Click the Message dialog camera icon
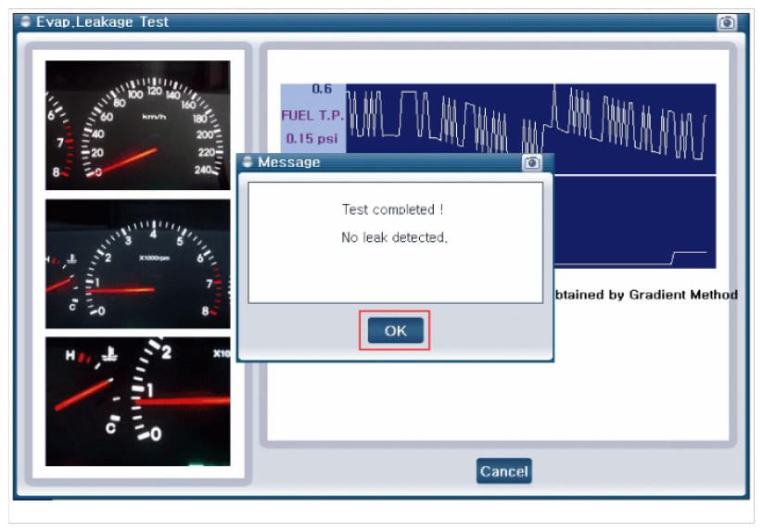This screenshot has height=532, width=763. (x=532, y=162)
